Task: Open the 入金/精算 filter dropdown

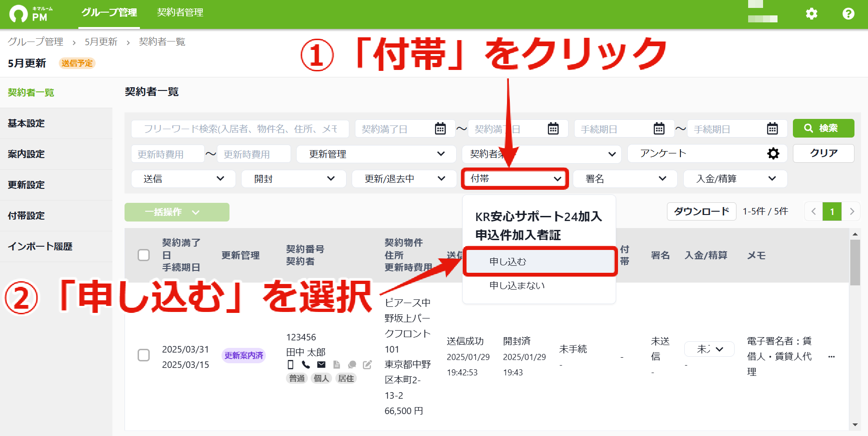Action: 736,179
